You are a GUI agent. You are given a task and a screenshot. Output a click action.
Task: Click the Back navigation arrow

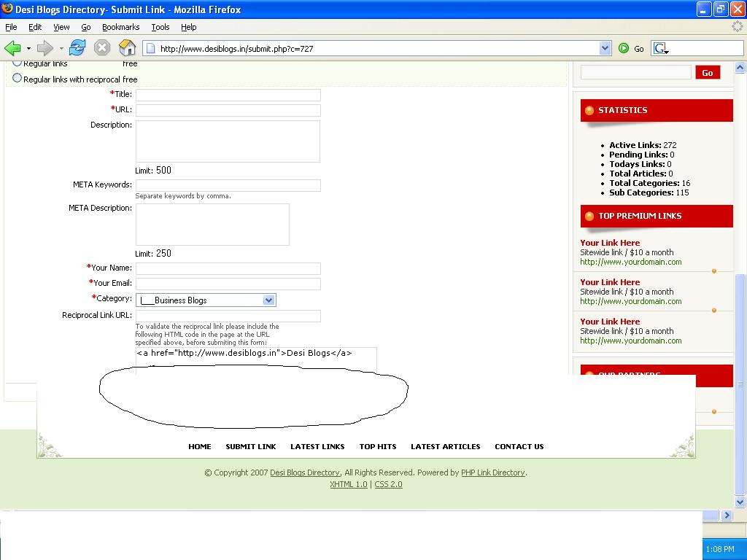[x=12, y=48]
